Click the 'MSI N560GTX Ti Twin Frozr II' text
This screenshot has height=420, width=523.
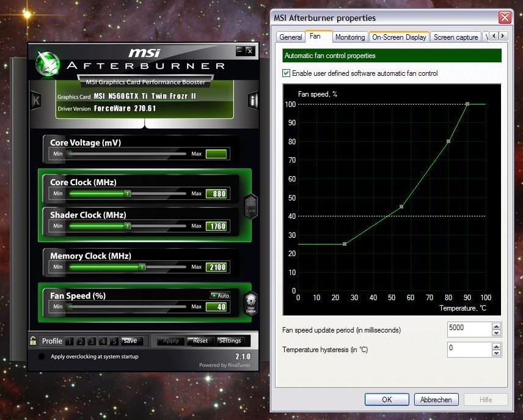pos(145,96)
